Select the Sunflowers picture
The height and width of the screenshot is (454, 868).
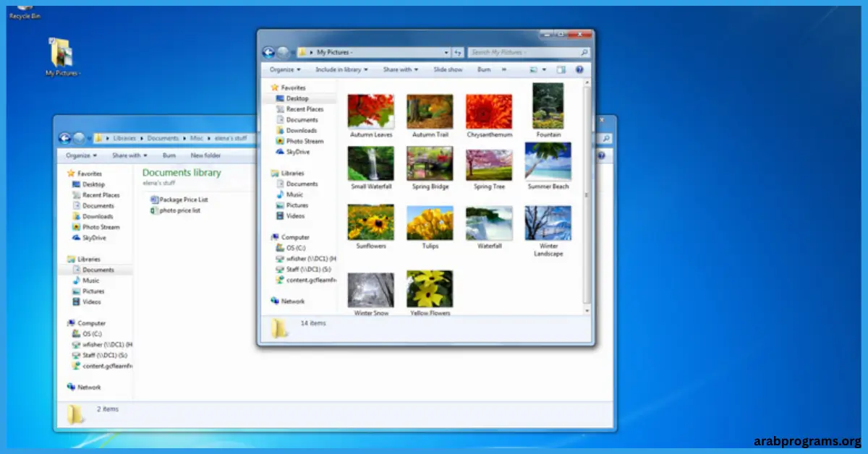[x=371, y=227]
